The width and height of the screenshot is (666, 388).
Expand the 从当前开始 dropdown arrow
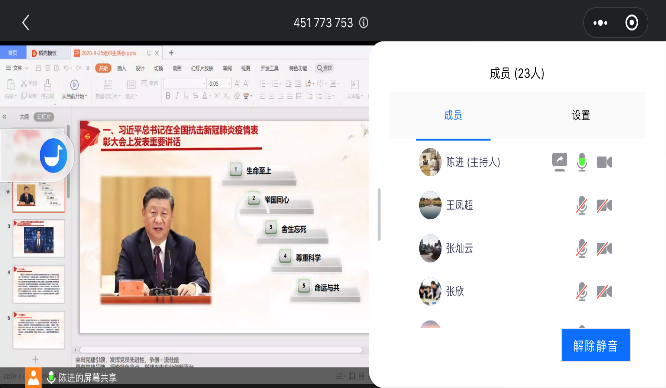pos(86,96)
